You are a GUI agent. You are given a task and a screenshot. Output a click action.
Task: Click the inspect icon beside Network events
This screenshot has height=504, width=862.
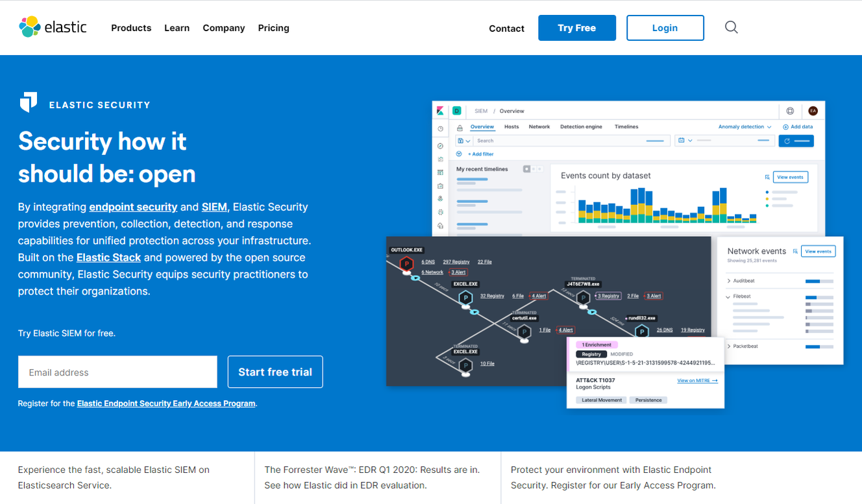[x=795, y=251]
